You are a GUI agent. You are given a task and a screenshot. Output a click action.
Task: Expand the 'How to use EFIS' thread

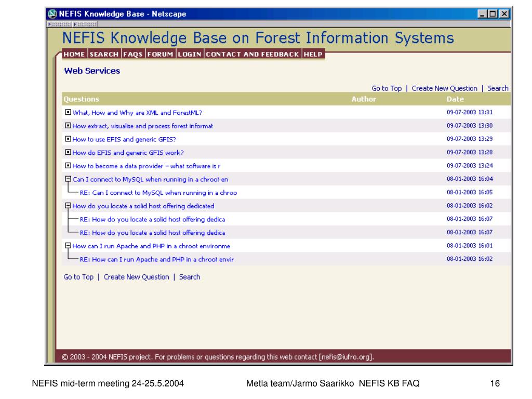click(x=68, y=139)
